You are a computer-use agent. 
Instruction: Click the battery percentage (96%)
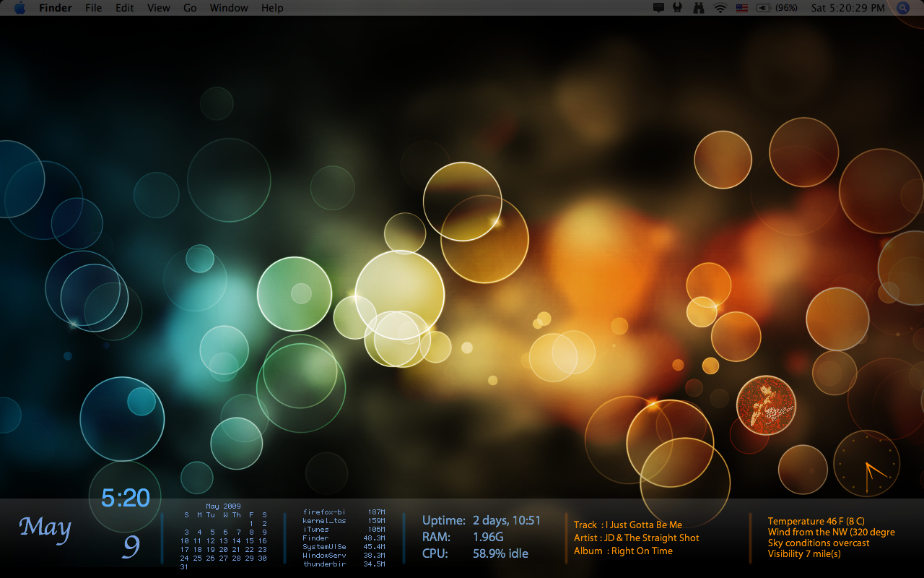pyautogui.click(x=786, y=8)
